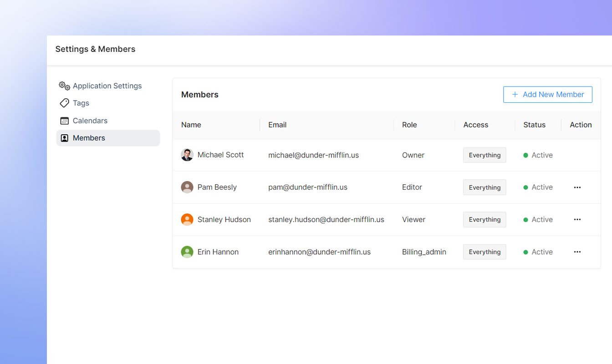The height and width of the screenshot is (364, 612).
Task: Open Application Settings in the sidebar
Action: (108, 86)
